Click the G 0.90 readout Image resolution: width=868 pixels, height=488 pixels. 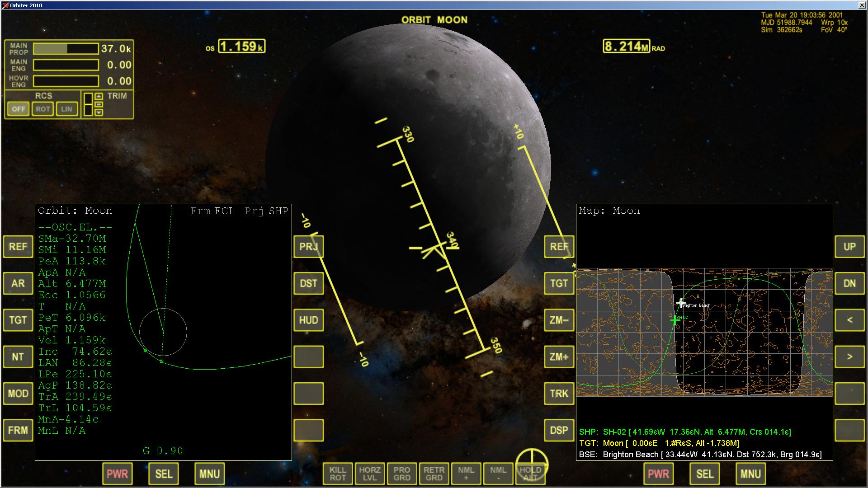163,450
